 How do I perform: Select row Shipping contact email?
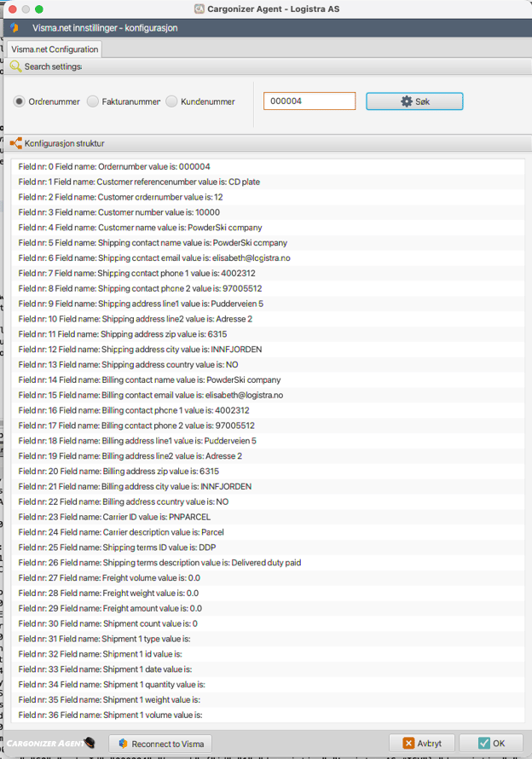click(x=268, y=258)
